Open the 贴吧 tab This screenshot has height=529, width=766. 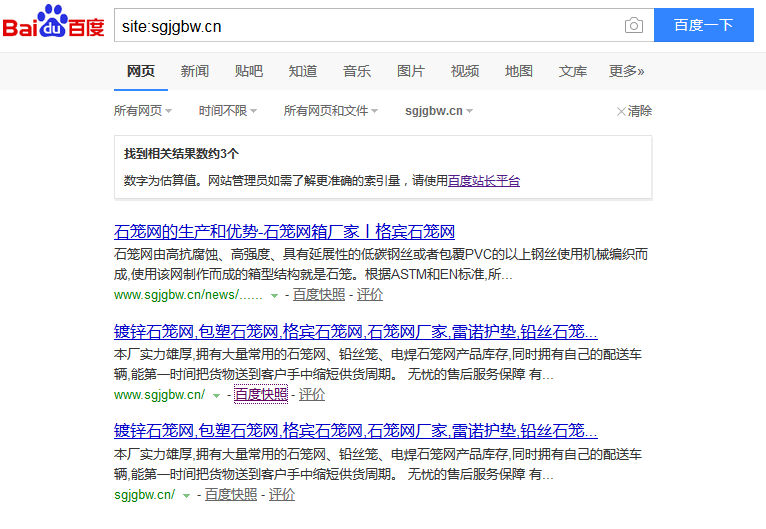click(249, 71)
